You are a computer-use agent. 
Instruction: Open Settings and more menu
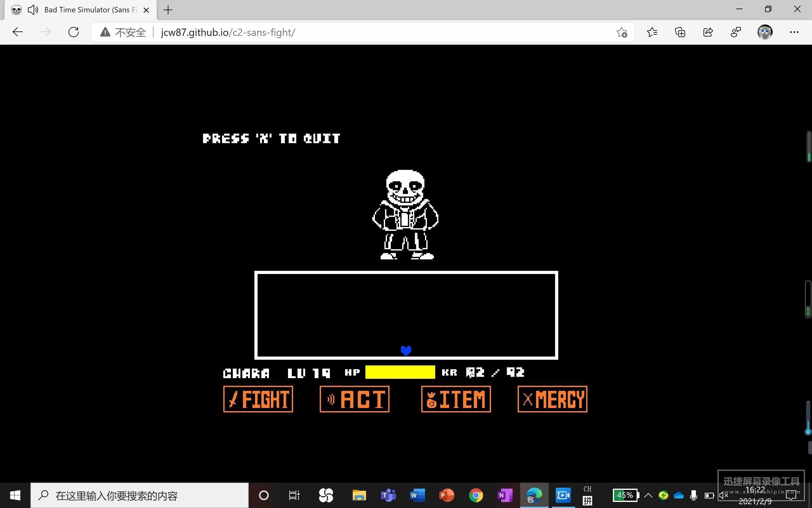794,32
